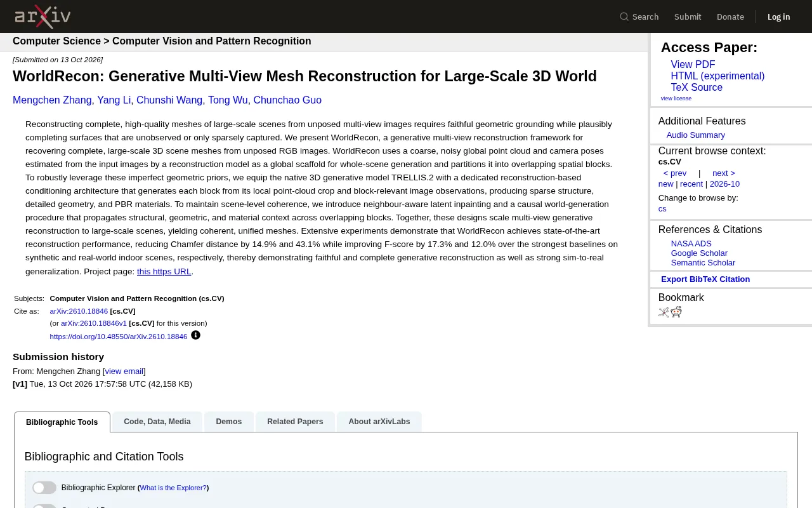Open author Mengchen Zhang's link
Image resolution: width=812 pixels, height=508 pixels.
[x=52, y=100]
